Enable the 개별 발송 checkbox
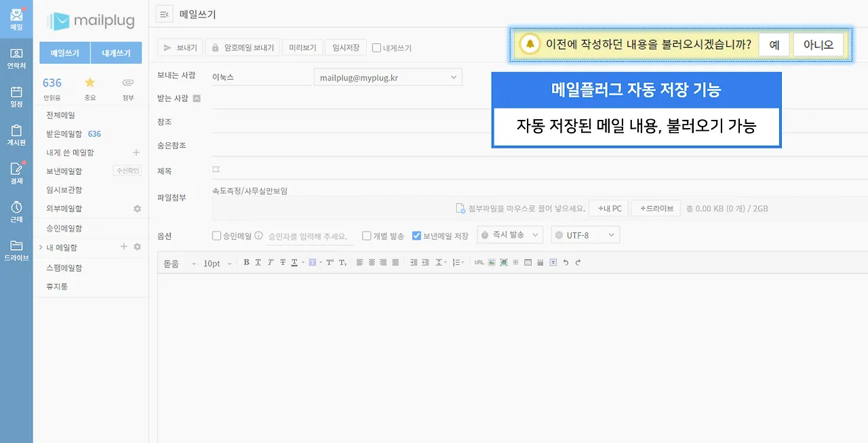This screenshot has height=443, width=868. 366,236
